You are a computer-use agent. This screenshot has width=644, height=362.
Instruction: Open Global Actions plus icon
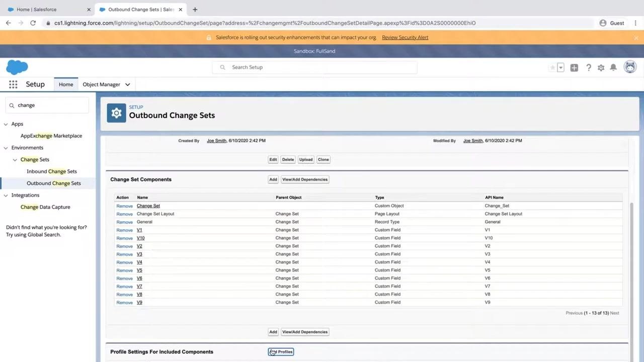point(574,67)
